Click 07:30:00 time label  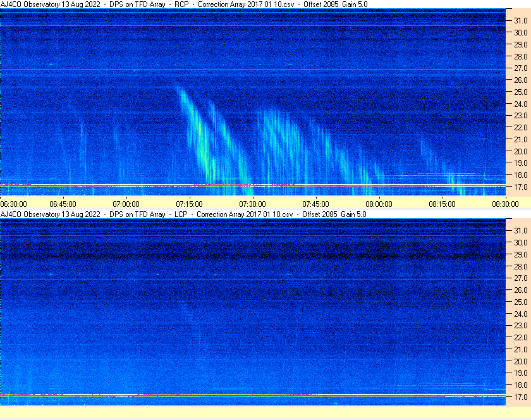[x=253, y=204]
